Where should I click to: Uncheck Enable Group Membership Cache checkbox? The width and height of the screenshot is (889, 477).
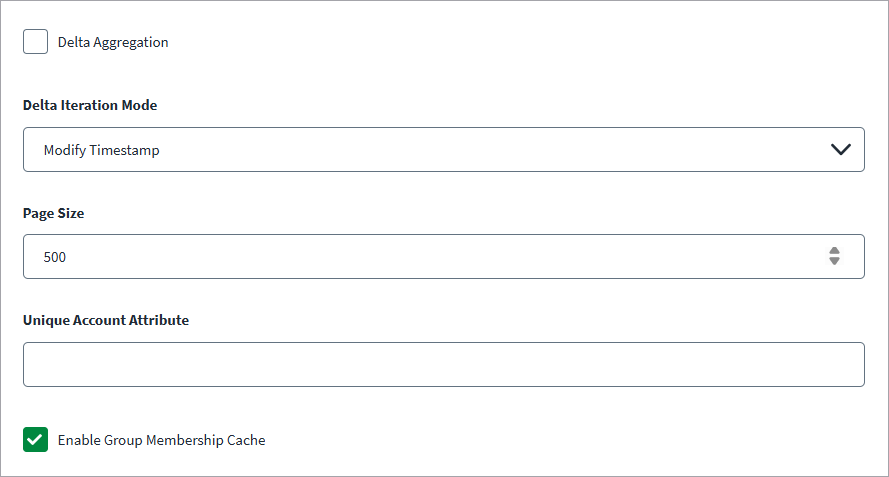[x=35, y=439]
